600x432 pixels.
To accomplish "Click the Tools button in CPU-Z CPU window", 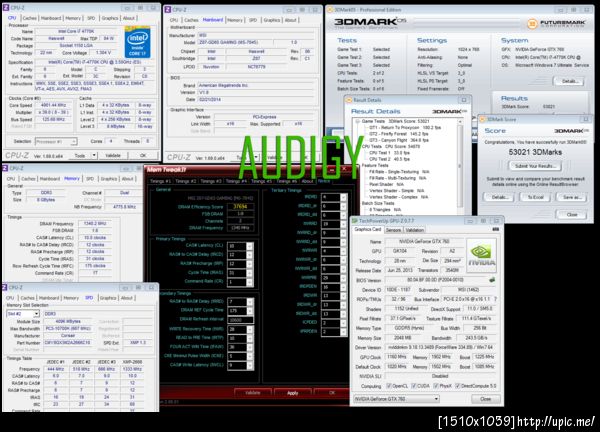I will [x=80, y=155].
